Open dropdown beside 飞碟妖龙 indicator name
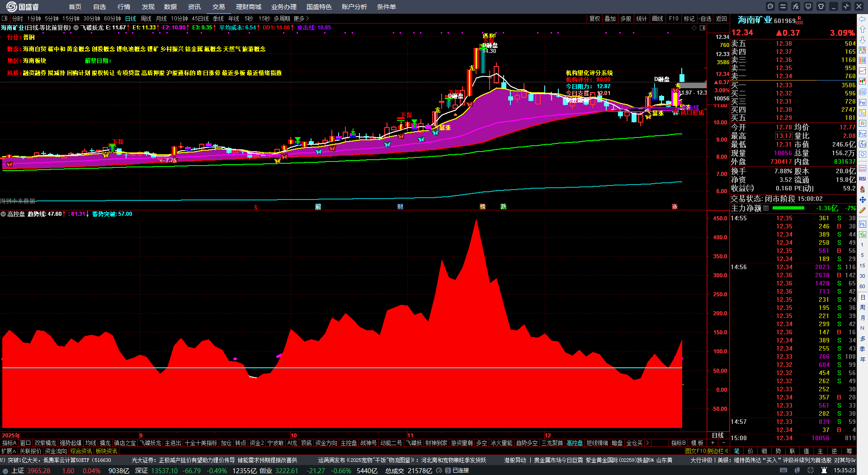The height and width of the screenshot is (475, 868). click(76, 28)
